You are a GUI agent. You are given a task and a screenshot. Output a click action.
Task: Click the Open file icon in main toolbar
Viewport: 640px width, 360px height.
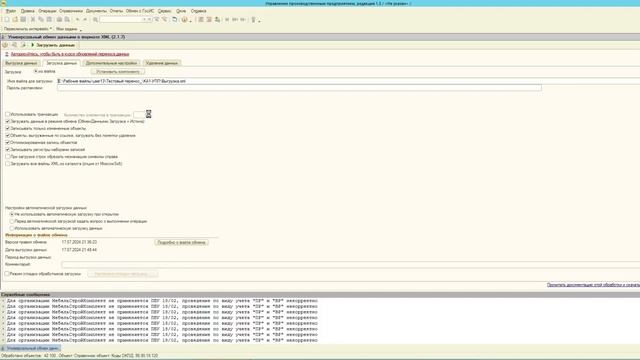pos(15,19)
